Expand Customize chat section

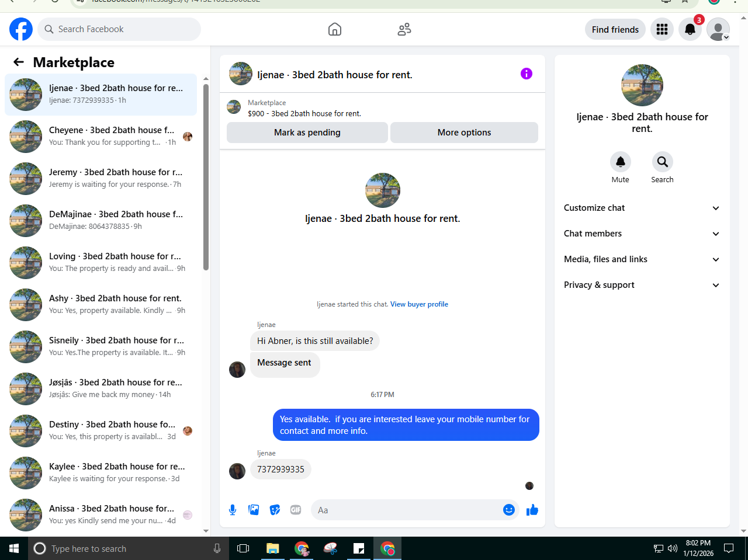point(642,208)
